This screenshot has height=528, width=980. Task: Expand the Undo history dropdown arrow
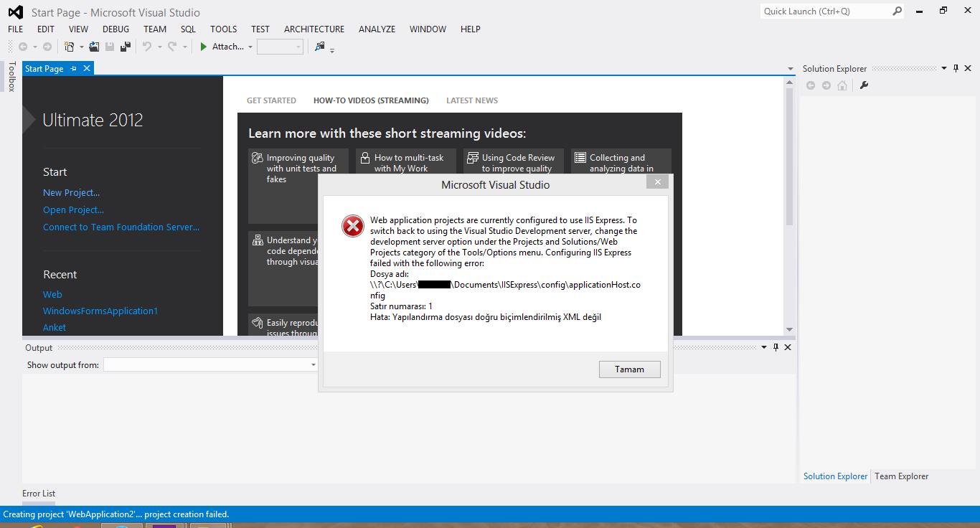tap(159, 47)
